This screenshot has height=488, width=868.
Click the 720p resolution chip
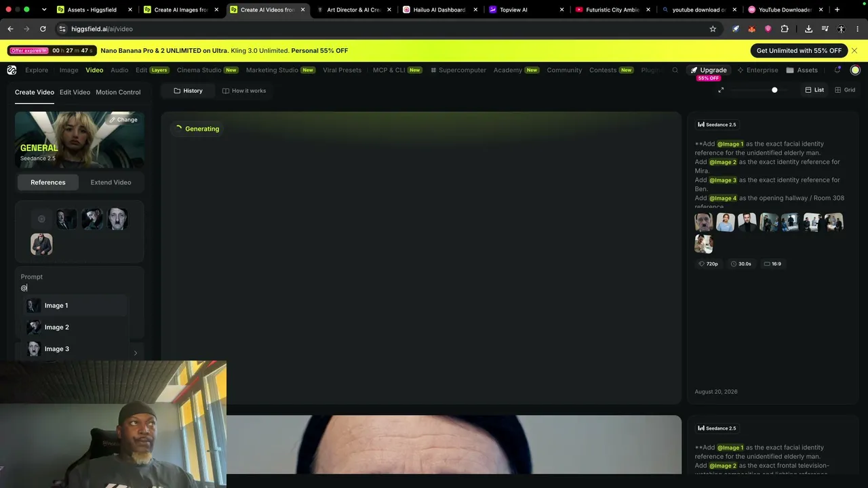click(709, 264)
